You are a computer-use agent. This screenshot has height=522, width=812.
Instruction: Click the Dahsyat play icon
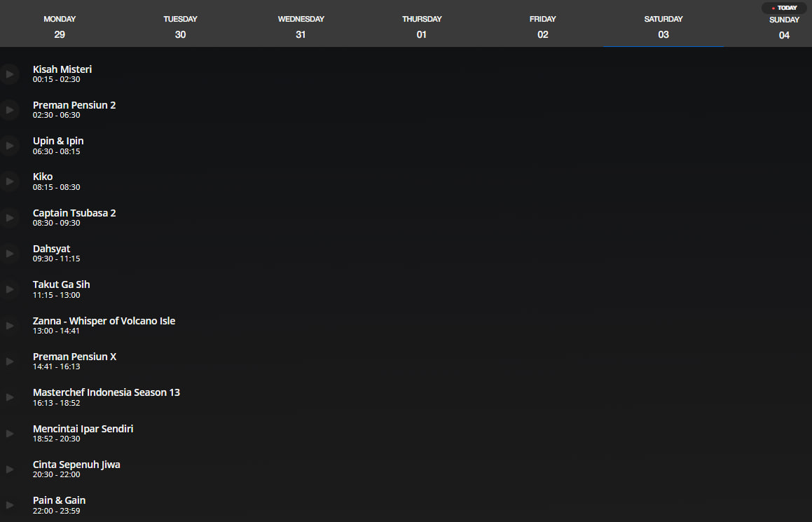coord(9,254)
